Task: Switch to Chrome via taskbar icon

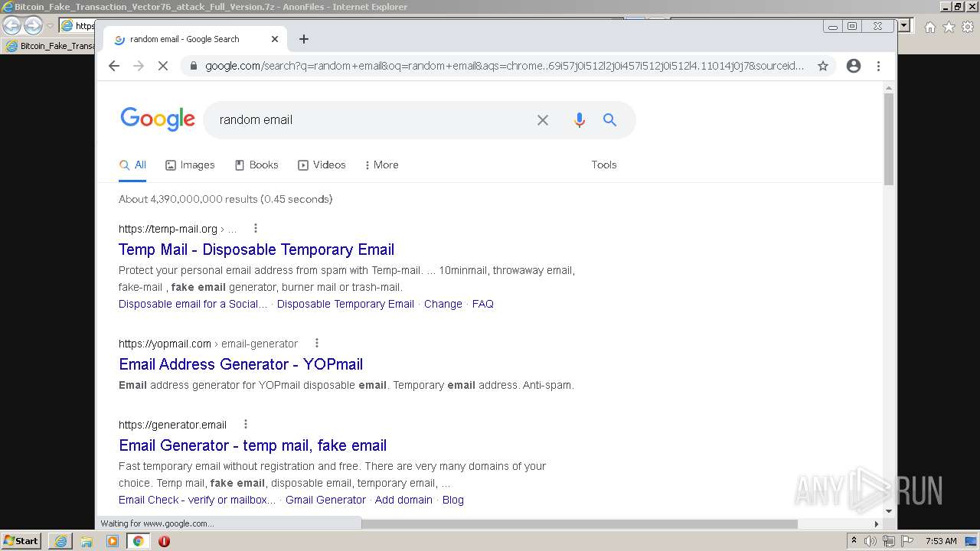Action: click(x=139, y=541)
